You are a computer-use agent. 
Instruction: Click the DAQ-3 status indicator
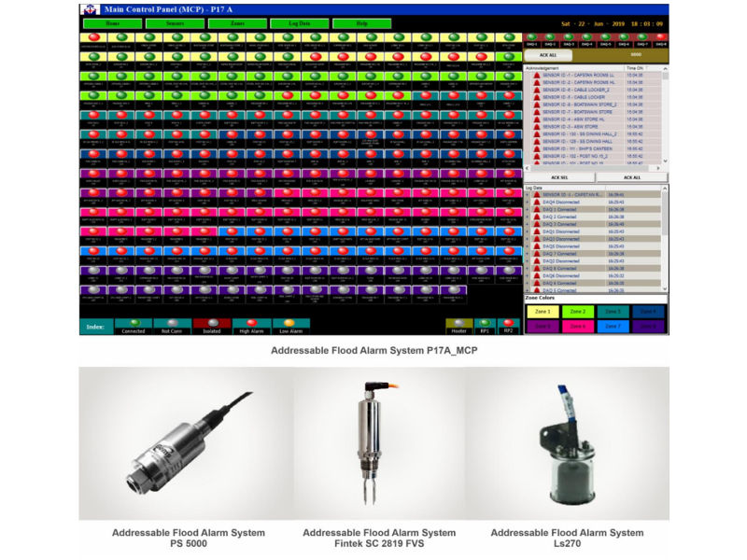[x=569, y=36]
